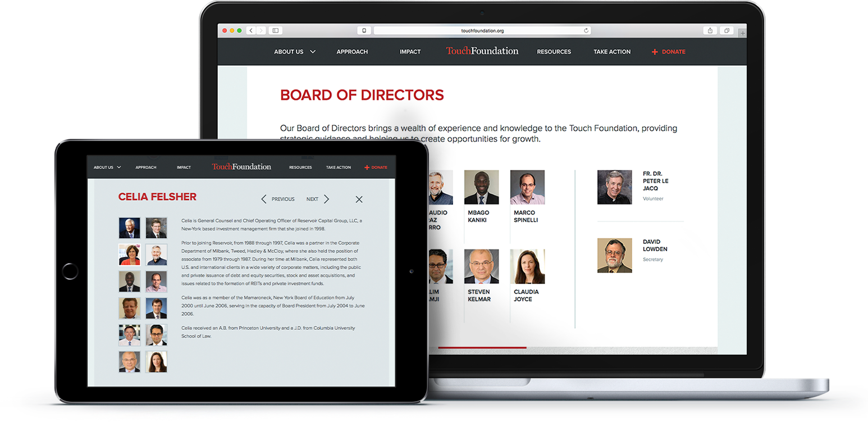868x422 pixels.
Task: Open Safari share button on laptop
Action: 710,30
